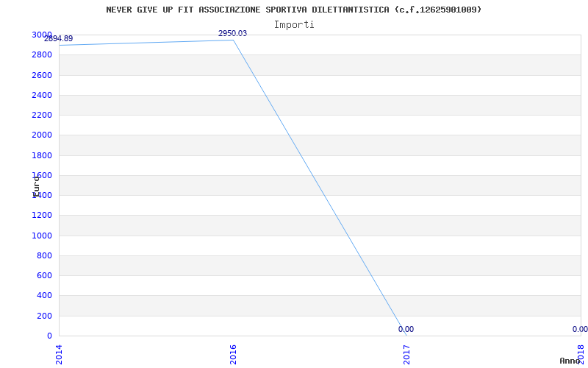Click the 400 y-axis tick label
The image size is (588, 368).
pos(45,296)
